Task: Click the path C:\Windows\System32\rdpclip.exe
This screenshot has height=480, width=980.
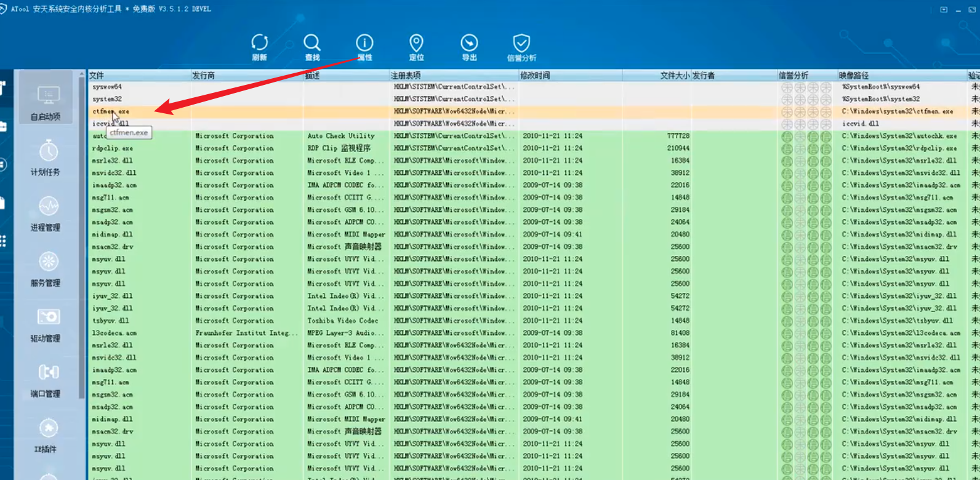Action: (x=899, y=148)
